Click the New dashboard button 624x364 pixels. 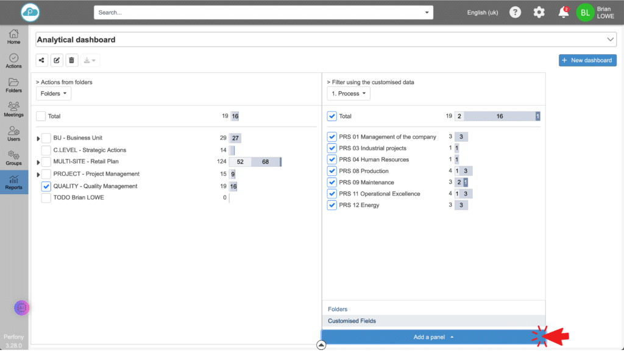pos(587,60)
